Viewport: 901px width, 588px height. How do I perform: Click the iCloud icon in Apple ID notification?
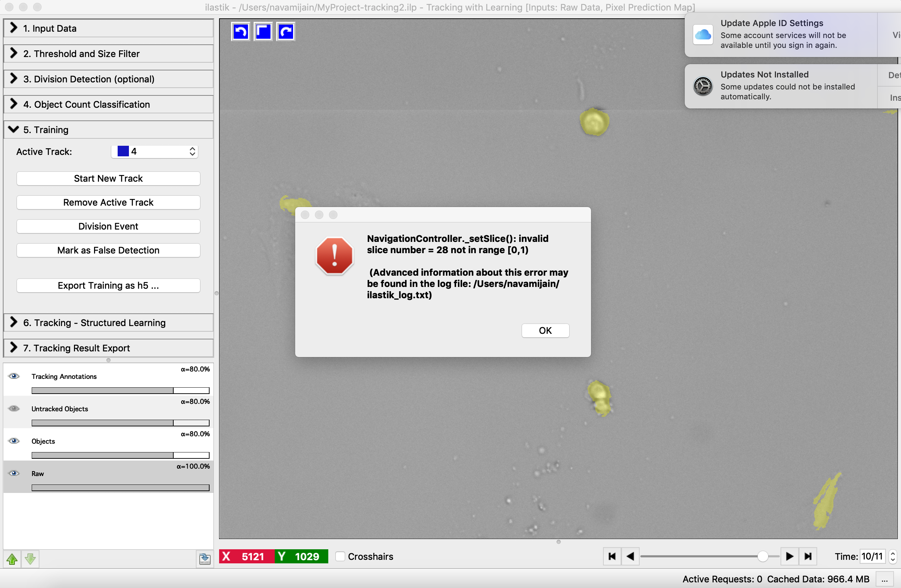click(x=703, y=35)
